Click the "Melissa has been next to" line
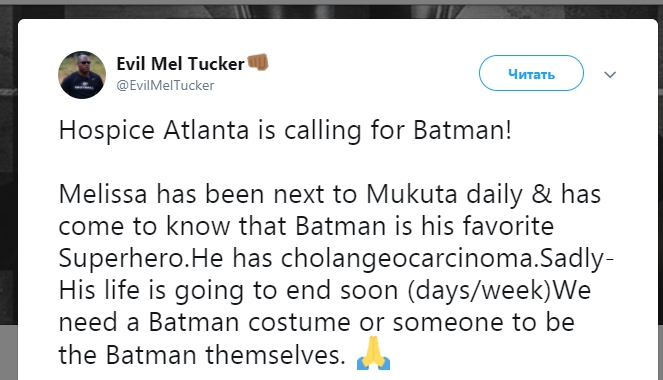 click(x=330, y=194)
